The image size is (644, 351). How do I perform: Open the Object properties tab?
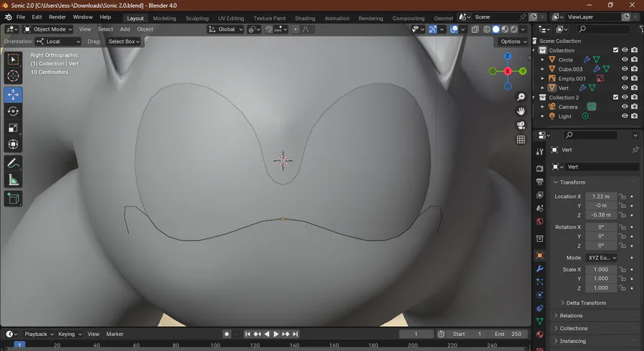540,255
